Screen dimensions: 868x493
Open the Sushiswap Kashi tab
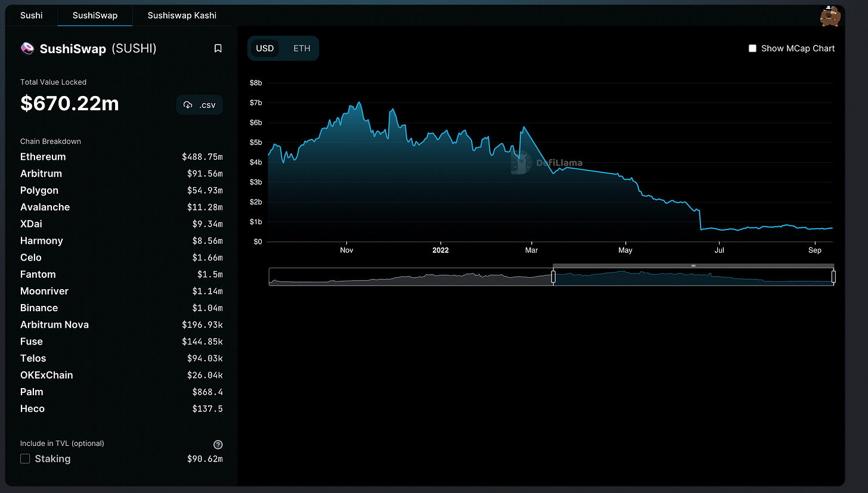pyautogui.click(x=182, y=15)
